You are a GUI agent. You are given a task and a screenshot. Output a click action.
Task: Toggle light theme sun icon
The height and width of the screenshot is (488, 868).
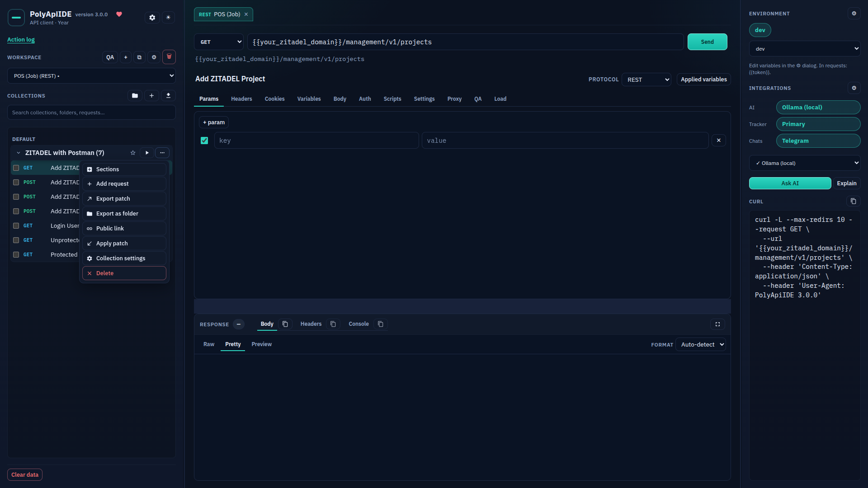click(x=168, y=18)
